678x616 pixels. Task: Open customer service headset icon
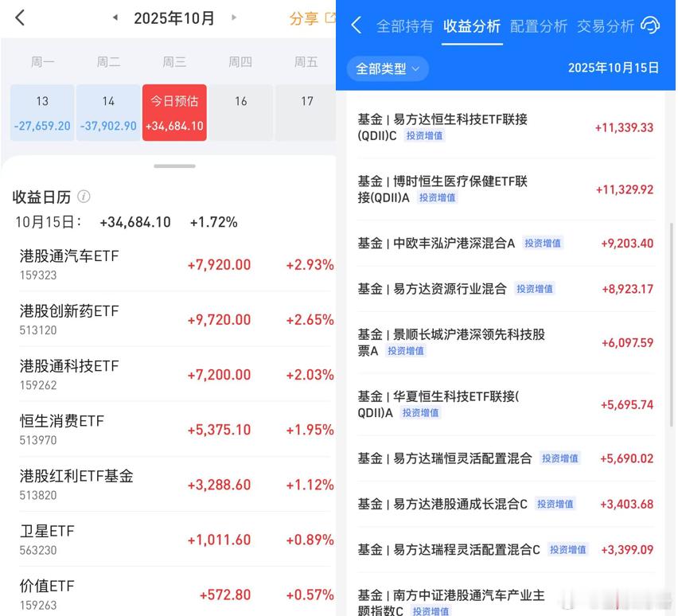(x=650, y=25)
